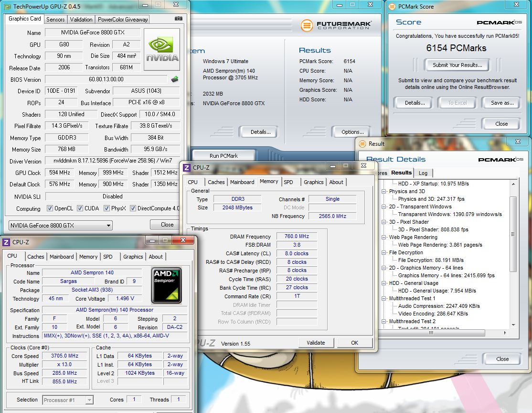Screen dimensions: 532x413
Task: Click Submit Your Results button
Action: click(x=457, y=65)
